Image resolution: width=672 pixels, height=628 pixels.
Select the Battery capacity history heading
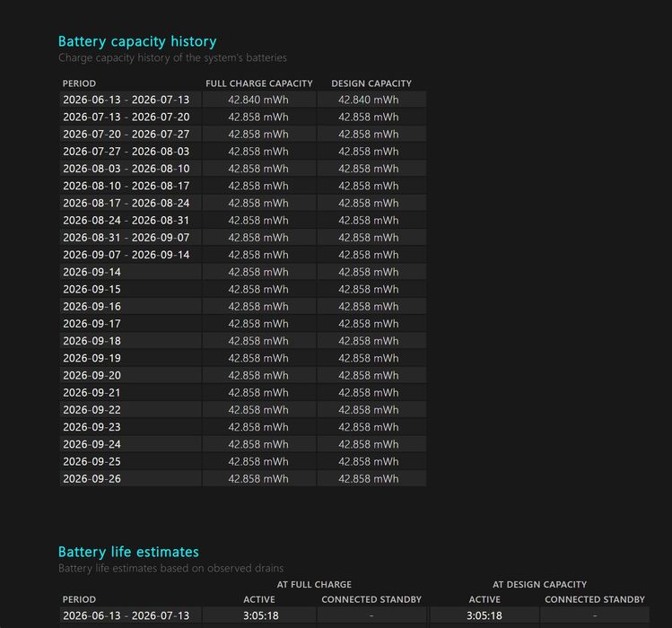(x=137, y=41)
